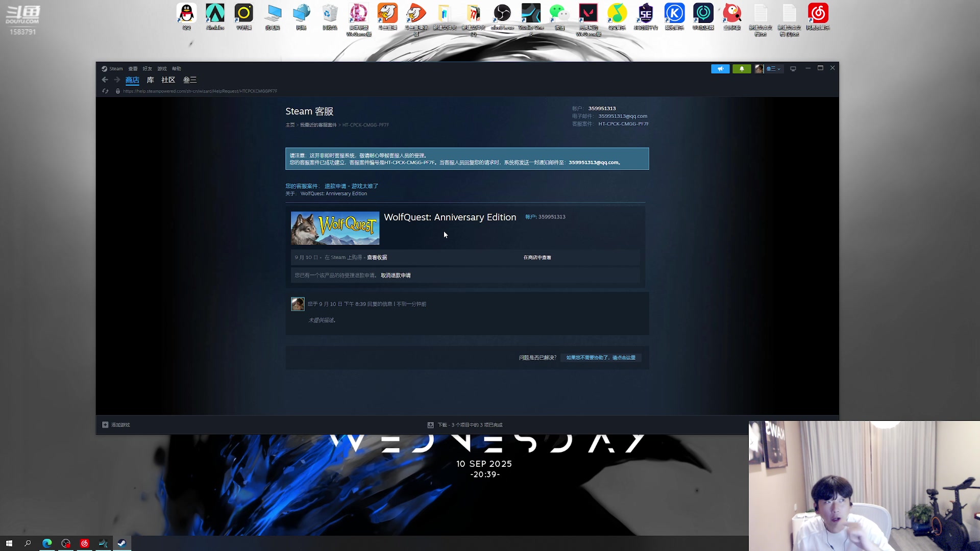Click the 主页 breadcrumb link
Viewport: 980px width, 551px height.
coord(290,125)
